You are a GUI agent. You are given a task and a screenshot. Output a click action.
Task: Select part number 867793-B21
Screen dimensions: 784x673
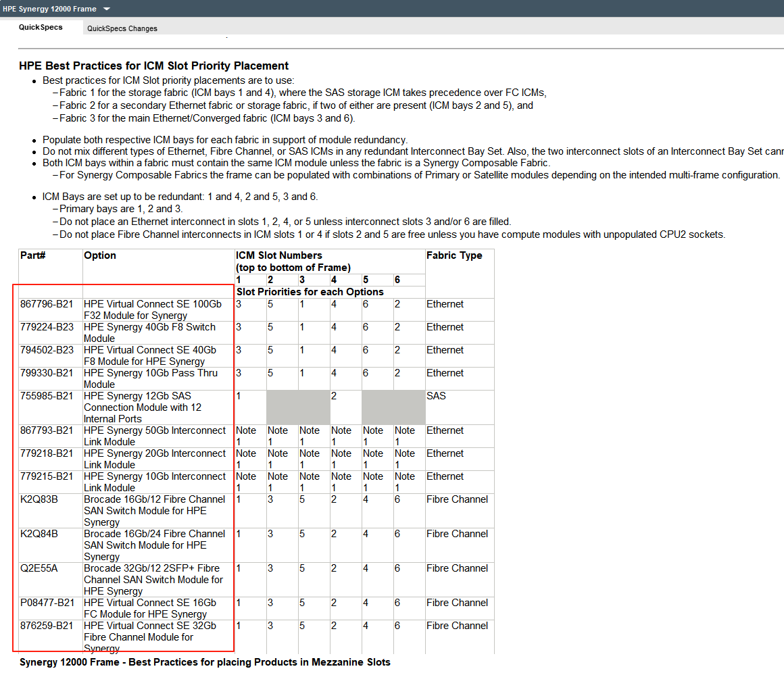[x=47, y=430]
